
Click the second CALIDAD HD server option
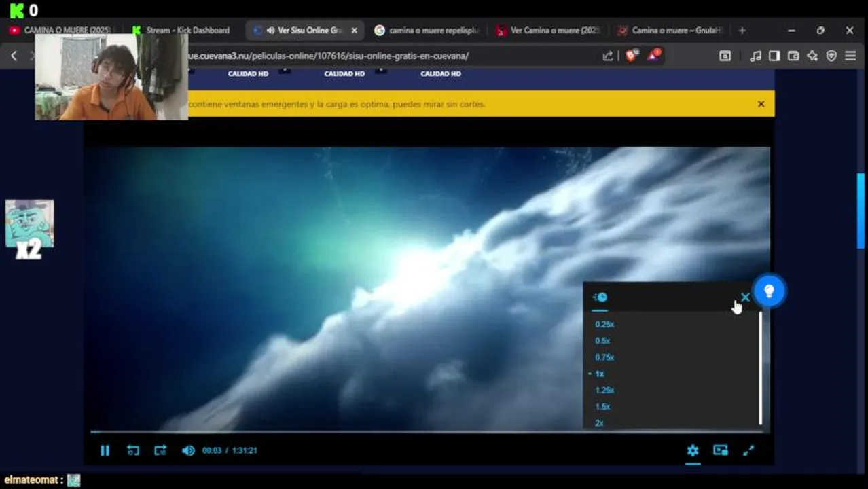344,73
